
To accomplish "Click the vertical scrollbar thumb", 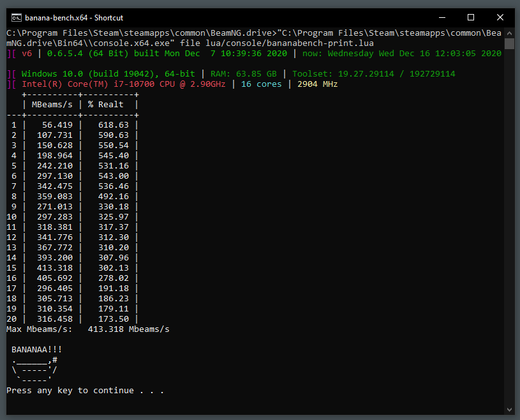I will point(509,44).
